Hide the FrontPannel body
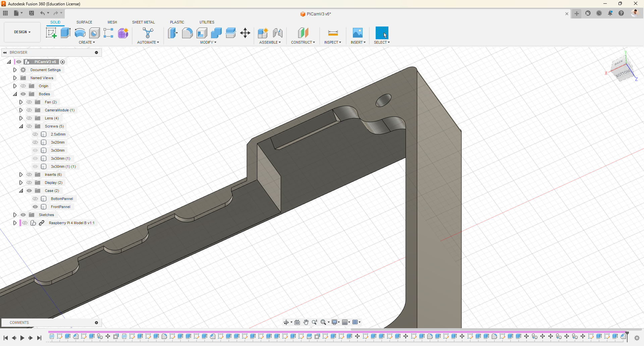This screenshot has height=346, width=644. pos(35,207)
